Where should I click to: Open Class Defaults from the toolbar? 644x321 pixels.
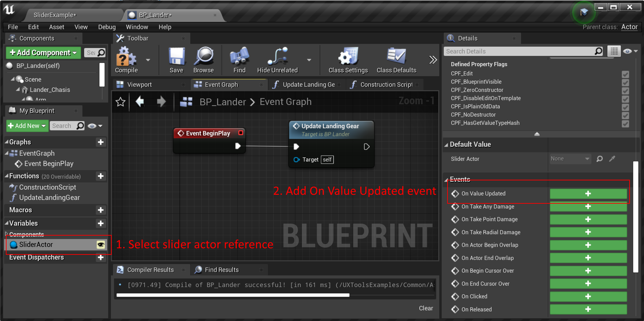pyautogui.click(x=396, y=57)
